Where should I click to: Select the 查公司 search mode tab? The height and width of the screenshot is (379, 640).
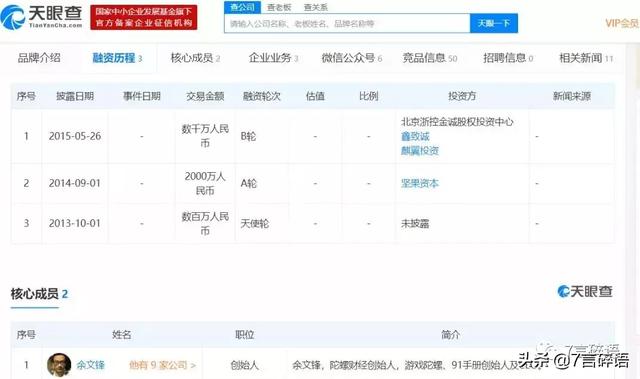coord(242,7)
